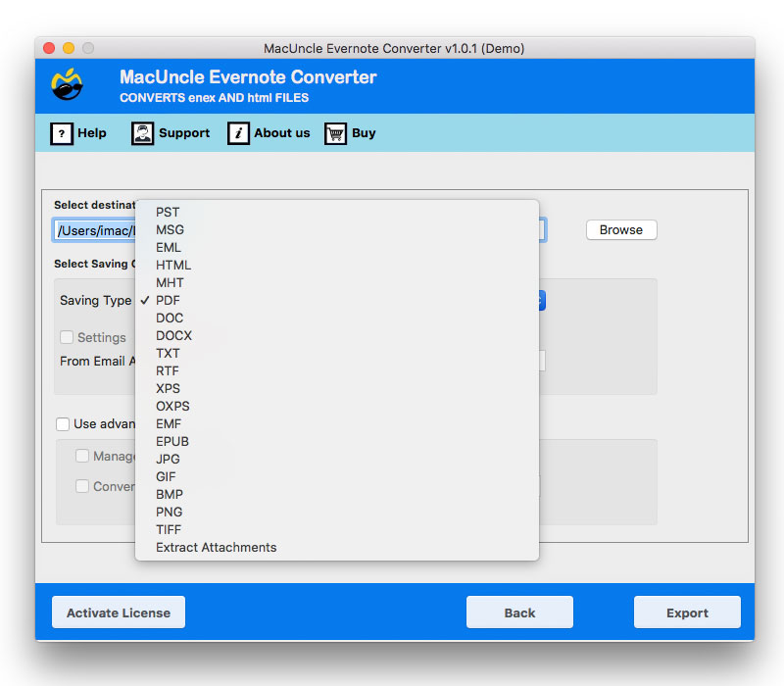The height and width of the screenshot is (686, 784).
Task: Select PST from the format list
Action: tap(168, 212)
